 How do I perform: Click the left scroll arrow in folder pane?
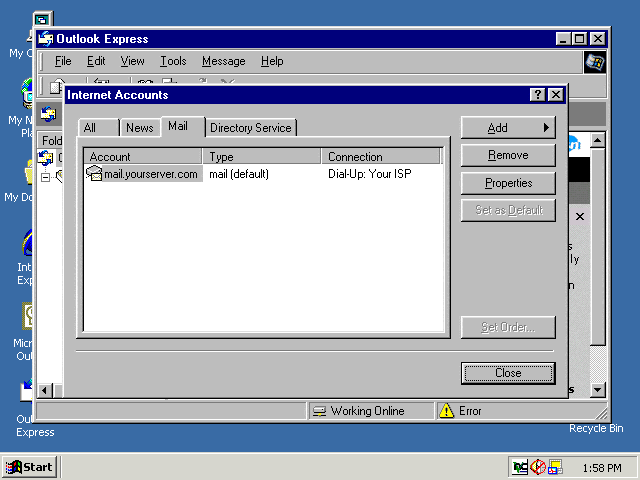[44, 391]
